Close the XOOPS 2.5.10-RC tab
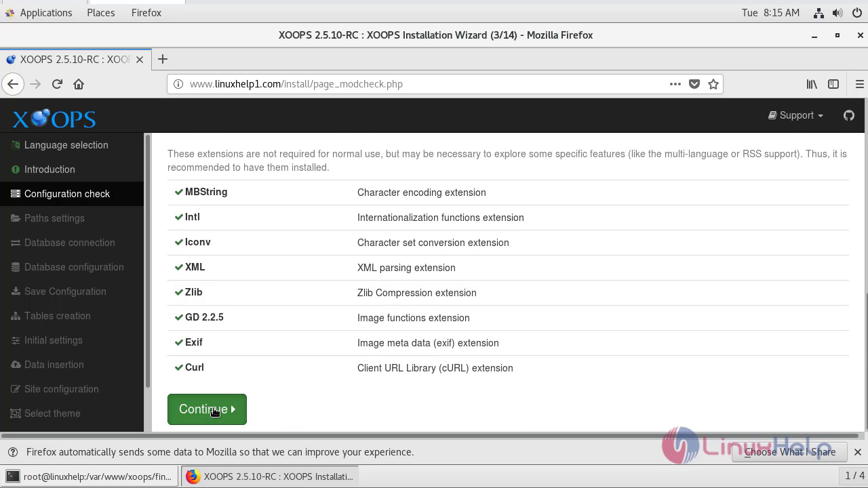The width and height of the screenshot is (868, 488). pyautogui.click(x=140, y=60)
